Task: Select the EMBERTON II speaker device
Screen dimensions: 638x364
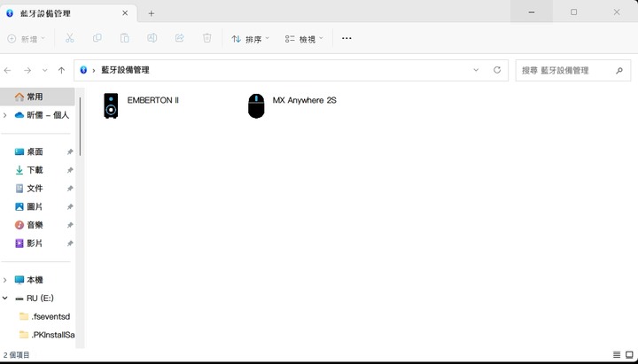Action: [141, 105]
